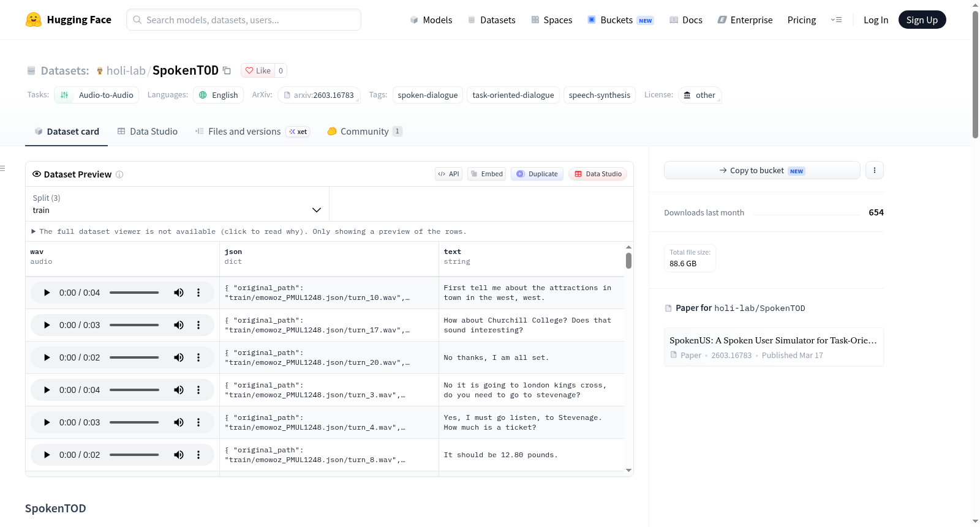
Task: Switch to the Dataset card tab
Action: (x=66, y=132)
